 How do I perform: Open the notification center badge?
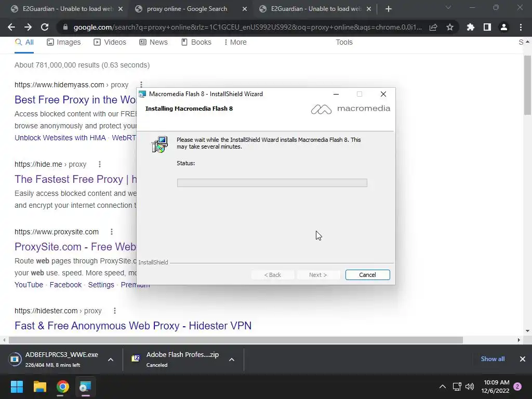tap(517, 387)
